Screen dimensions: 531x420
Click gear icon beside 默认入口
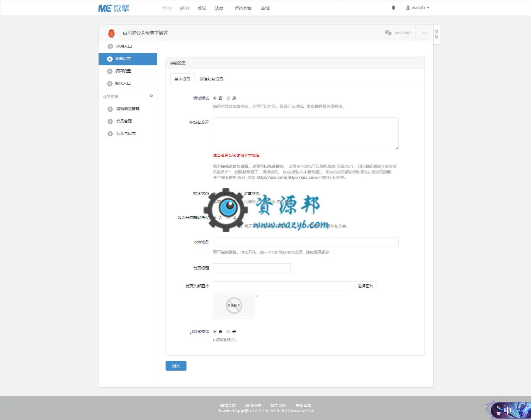110,84
